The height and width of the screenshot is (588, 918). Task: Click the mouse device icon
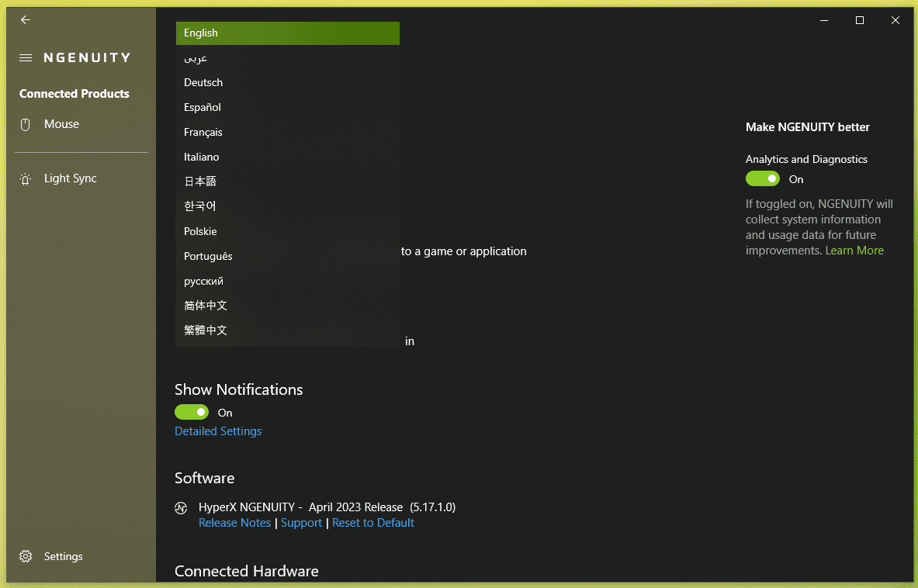pos(25,125)
